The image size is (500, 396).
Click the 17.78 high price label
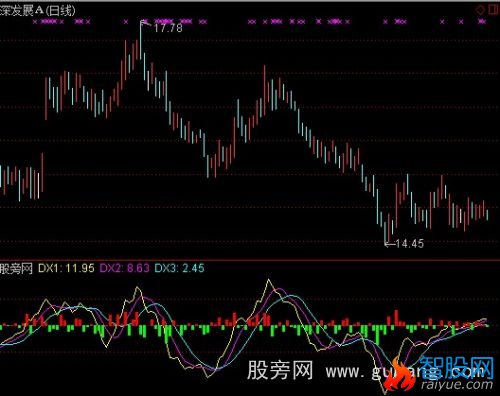pos(168,28)
